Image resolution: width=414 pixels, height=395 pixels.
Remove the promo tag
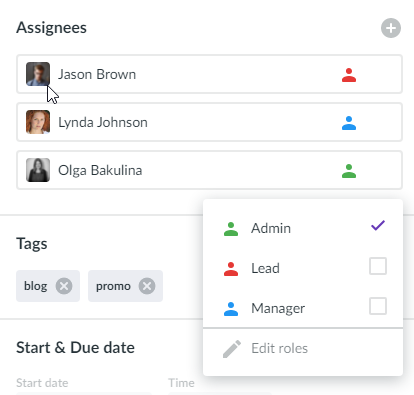click(x=147, y=286)
